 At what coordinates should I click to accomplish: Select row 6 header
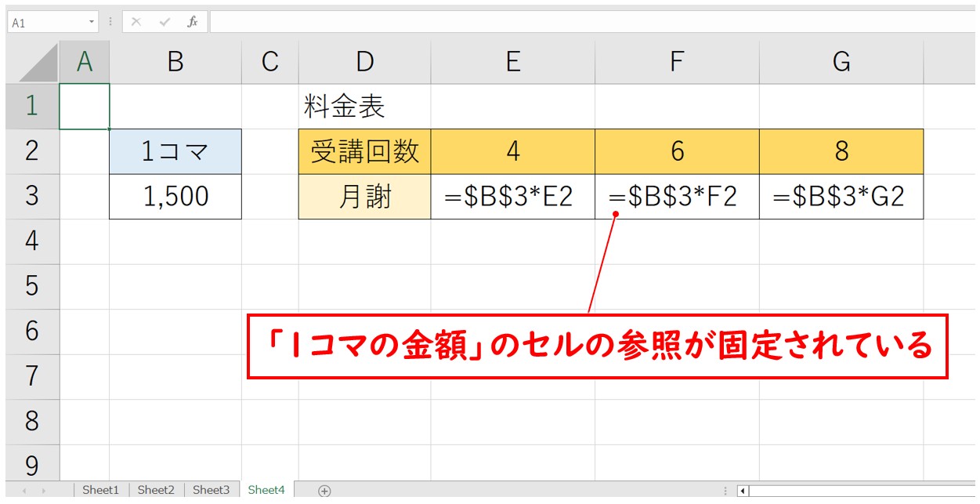click(x=32, y=332)
